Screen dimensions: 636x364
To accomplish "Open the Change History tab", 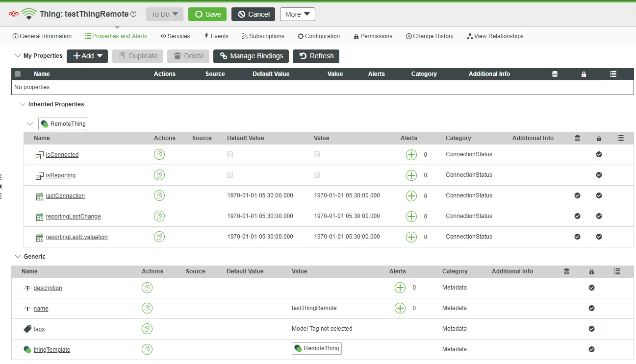I will (430, 36).
